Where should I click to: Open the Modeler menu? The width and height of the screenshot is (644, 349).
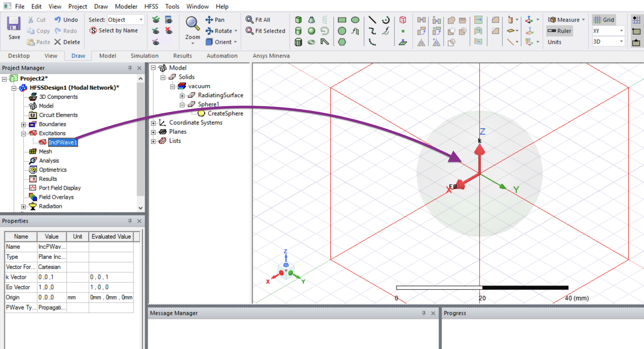pos(126,6)
